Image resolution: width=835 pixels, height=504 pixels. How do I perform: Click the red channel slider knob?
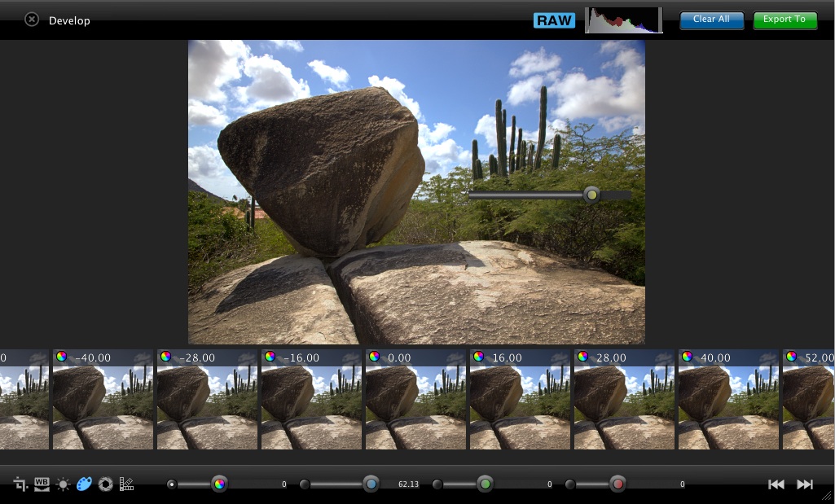click(x=617, y=484)
